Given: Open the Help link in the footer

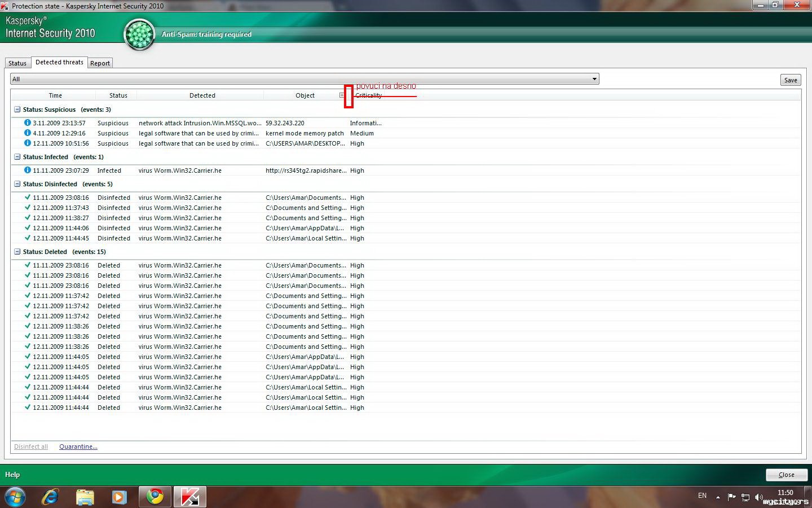Looking at the screenshot, I should coord(12,475).
